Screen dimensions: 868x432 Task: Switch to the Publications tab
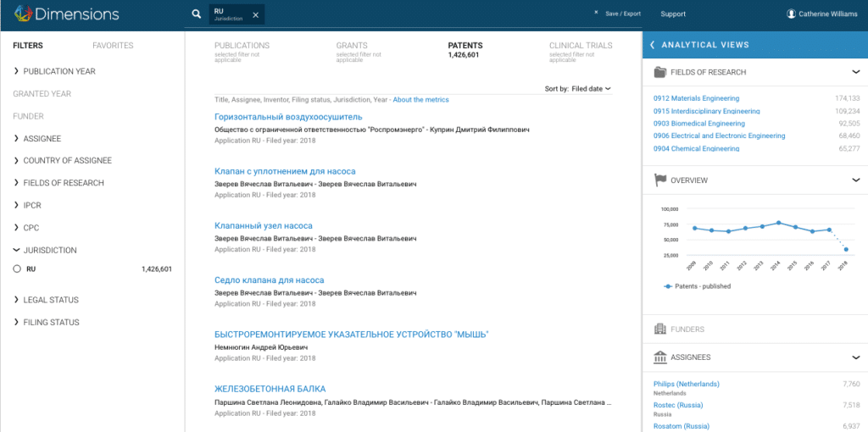(242, 46)
